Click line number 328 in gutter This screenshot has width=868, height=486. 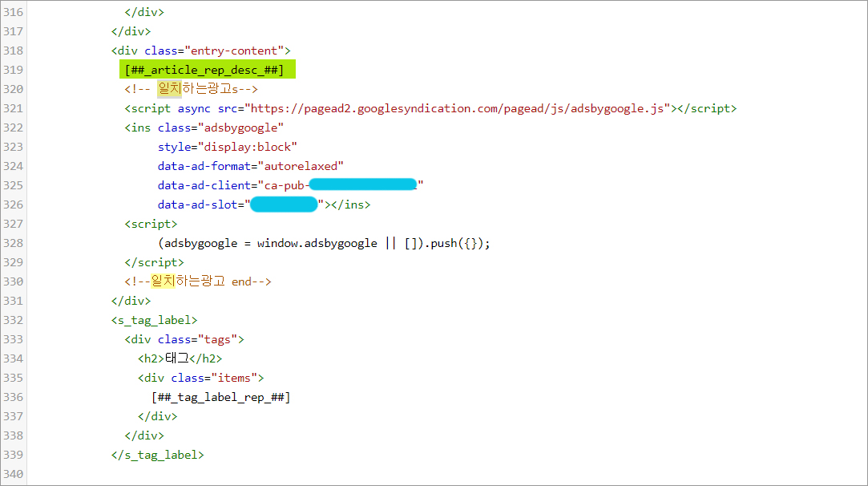tap(14, 243)
